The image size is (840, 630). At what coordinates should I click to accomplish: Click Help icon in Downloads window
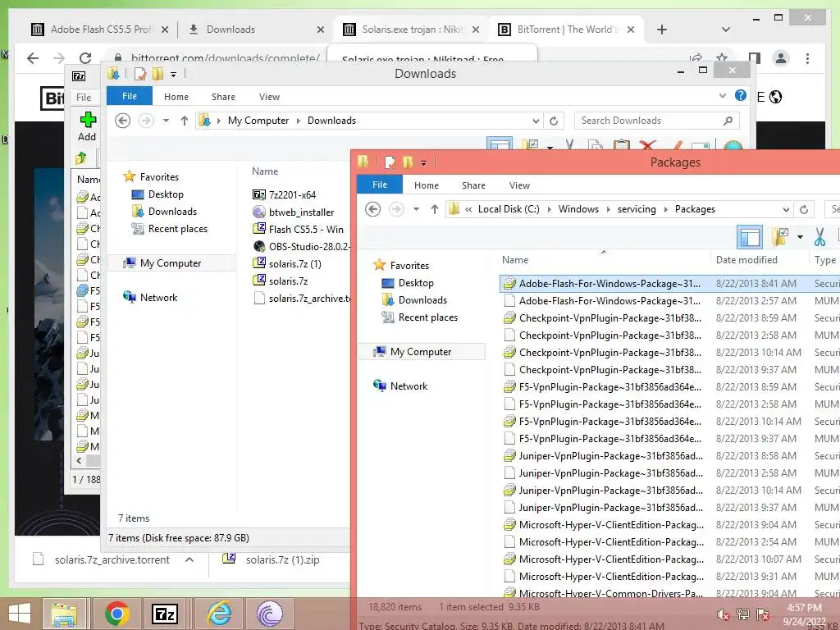point(741,95)
